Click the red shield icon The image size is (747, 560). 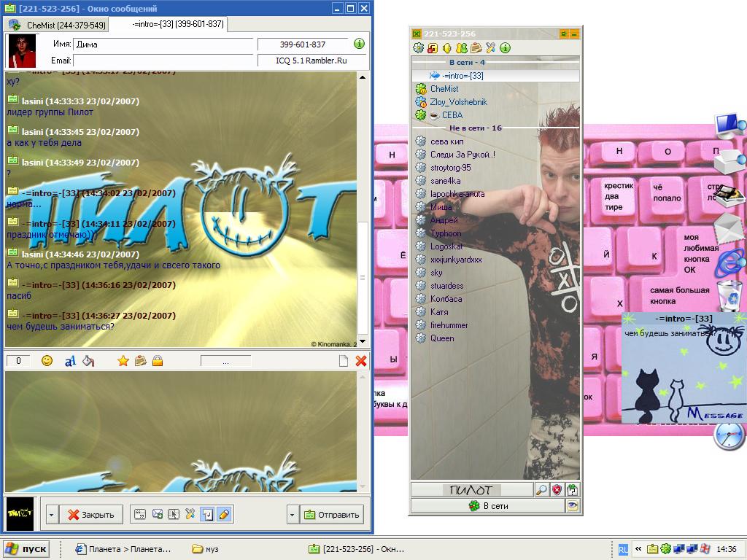(x=557, y=491)
